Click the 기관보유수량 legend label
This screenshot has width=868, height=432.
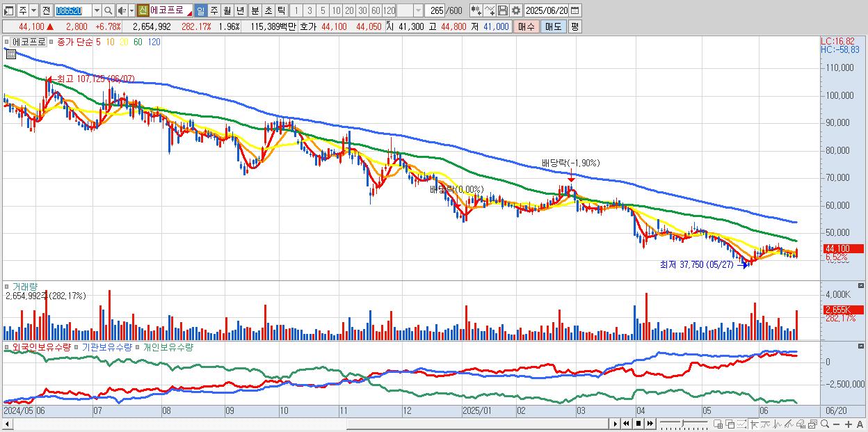point(106,346)
